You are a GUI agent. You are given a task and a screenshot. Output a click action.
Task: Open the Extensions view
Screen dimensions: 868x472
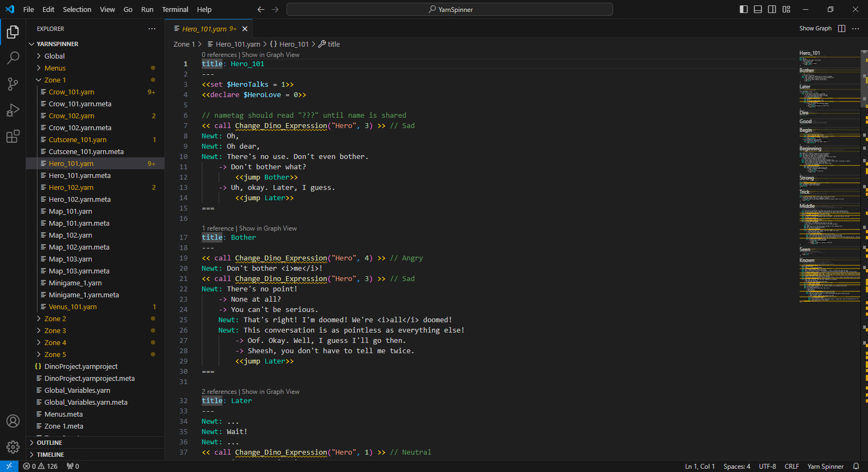point(13,136)
